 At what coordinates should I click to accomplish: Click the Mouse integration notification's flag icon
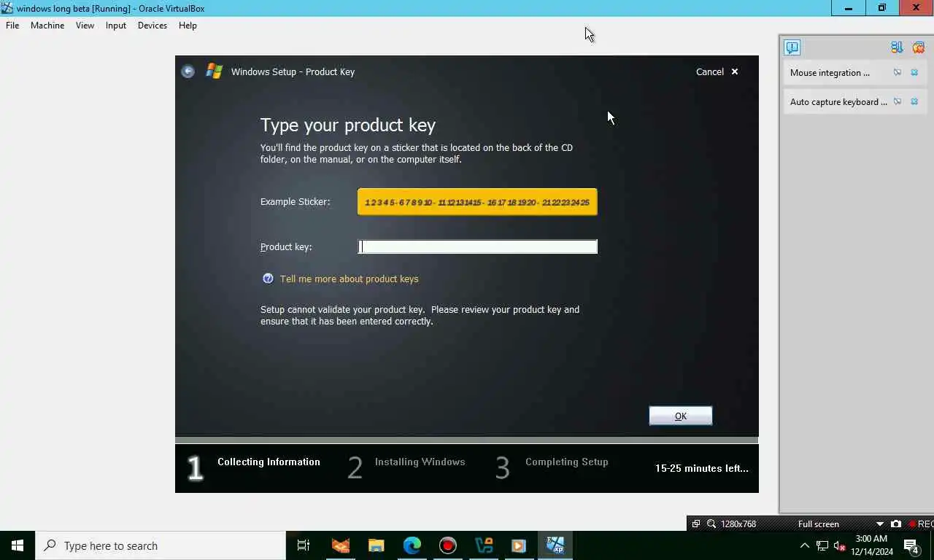tap(898, 72)
